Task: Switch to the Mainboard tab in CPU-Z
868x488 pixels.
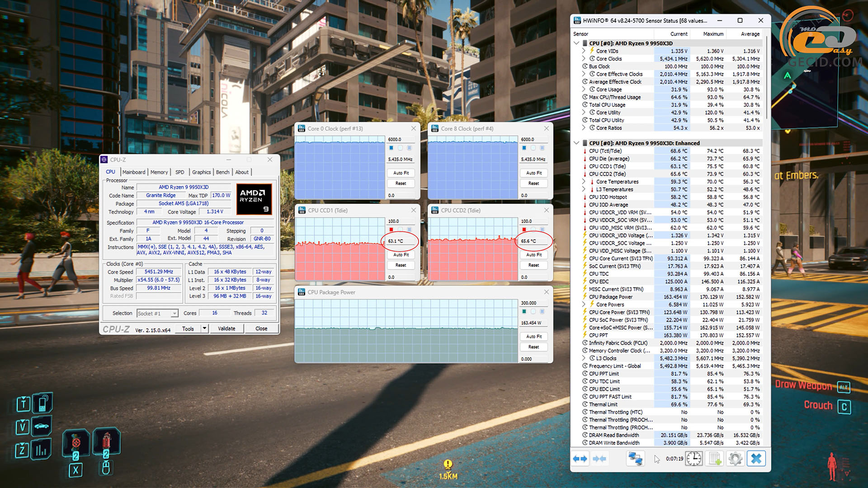Action: click(134, 172)
